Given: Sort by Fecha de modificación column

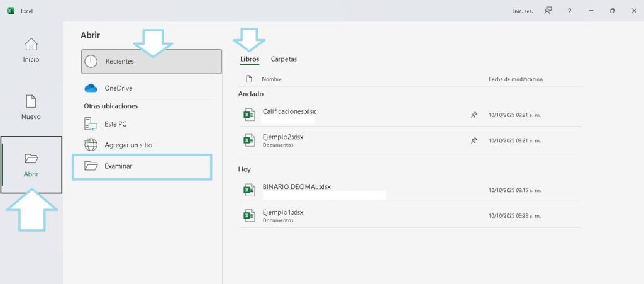Looking at the screenshot, I should 515,79.
